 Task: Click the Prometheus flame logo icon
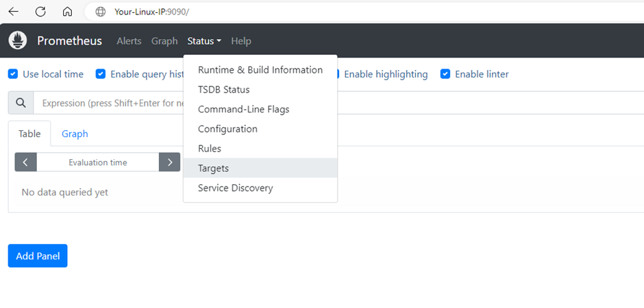pos(18,40)
